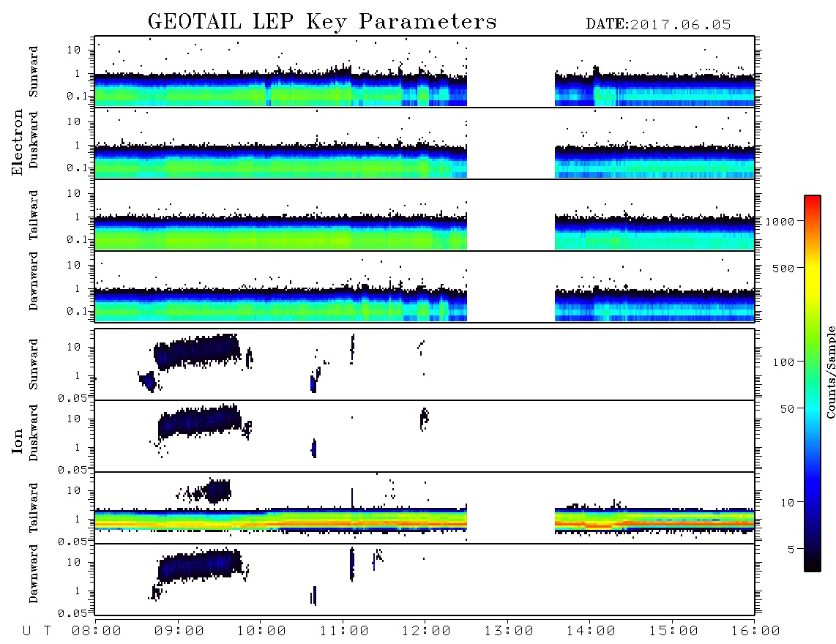Click the Electron Tailward spectrogram panel
The height and width of the screenshot is (644, 836).
point(425,215)
